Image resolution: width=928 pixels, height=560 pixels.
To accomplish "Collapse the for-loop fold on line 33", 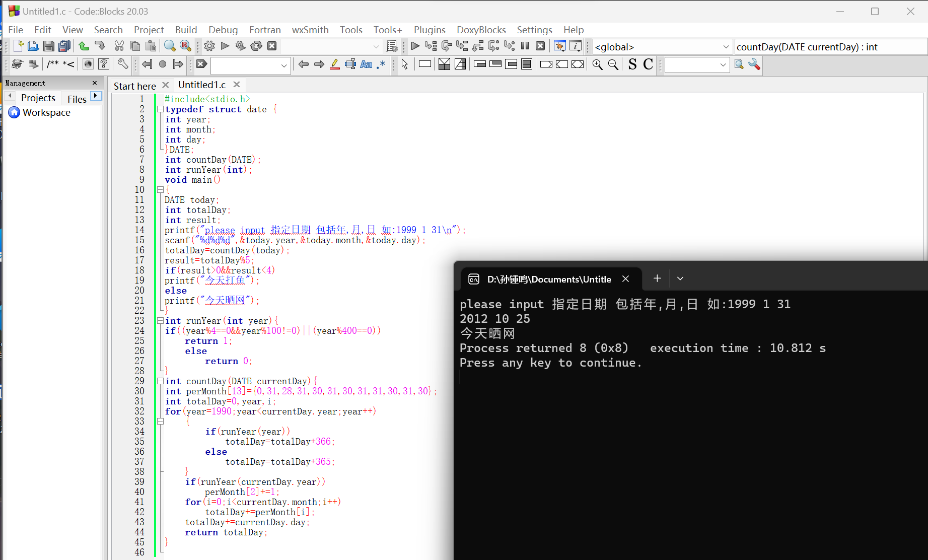I will 160,422.
